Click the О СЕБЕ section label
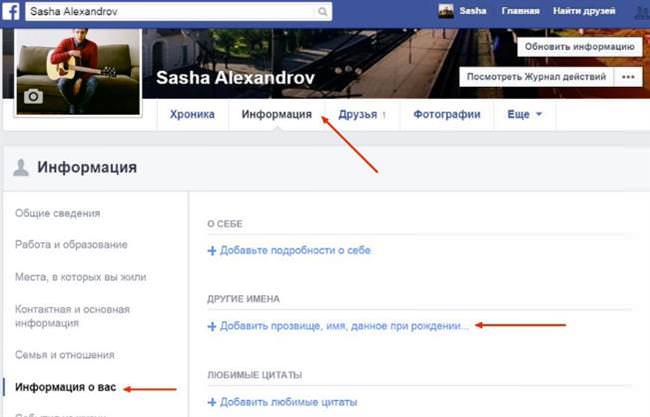The width and height of the screenshot is (650, 417). pyautogui.click(x=225, y=224)
